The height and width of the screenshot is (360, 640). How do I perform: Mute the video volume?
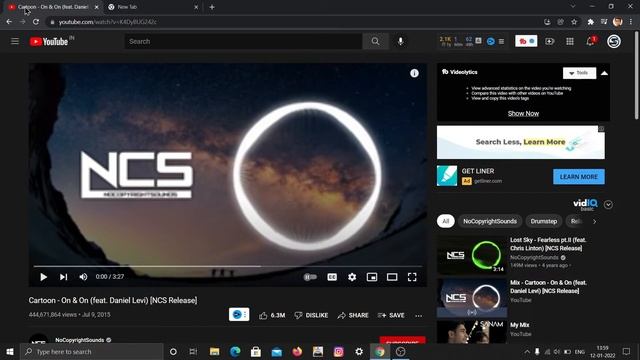click(83, 277)
